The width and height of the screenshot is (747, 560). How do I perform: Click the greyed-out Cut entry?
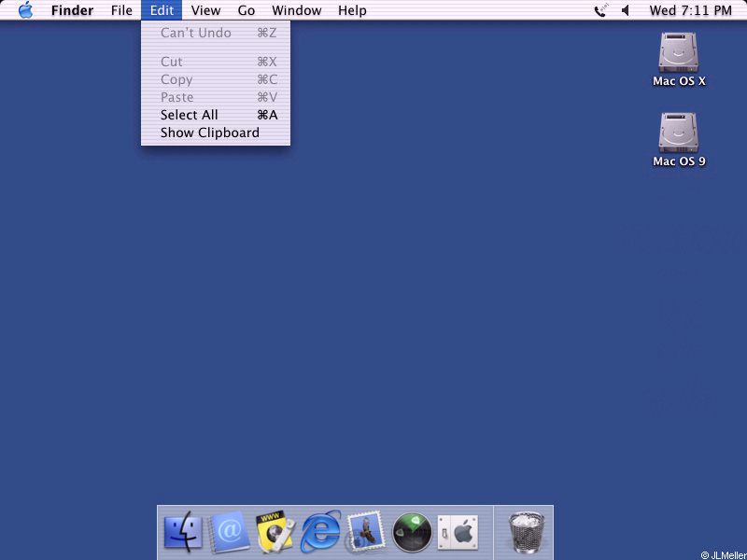coord(216,62)
